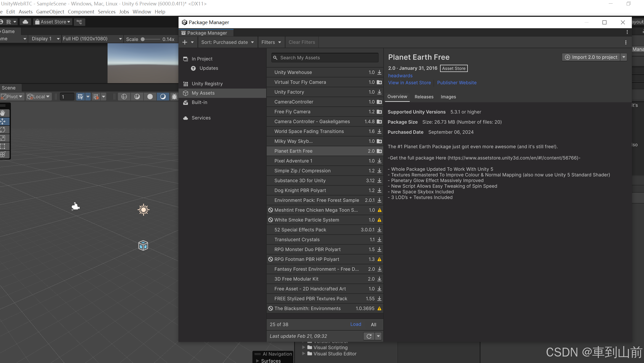Open the Version Control branch icon
This screenshot has width=644, height=363.
(x=79, y=22)
